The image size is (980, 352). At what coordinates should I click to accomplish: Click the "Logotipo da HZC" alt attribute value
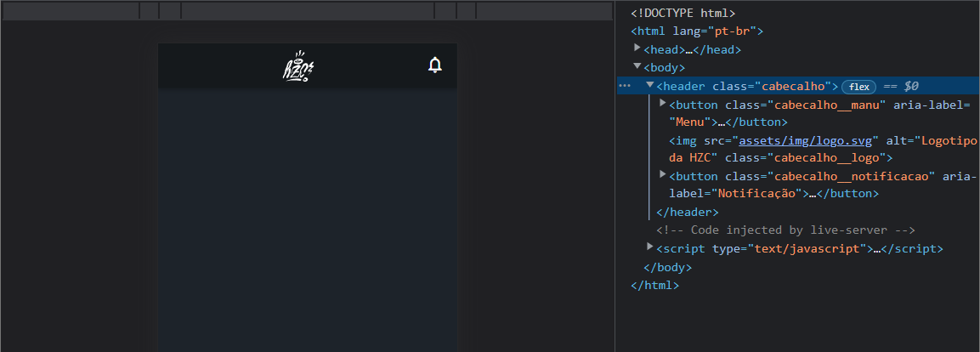[823, 150]
